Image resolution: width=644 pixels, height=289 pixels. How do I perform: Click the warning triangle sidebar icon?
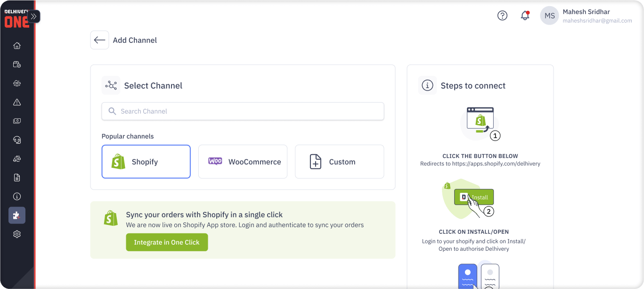click(x=17, y=102)
